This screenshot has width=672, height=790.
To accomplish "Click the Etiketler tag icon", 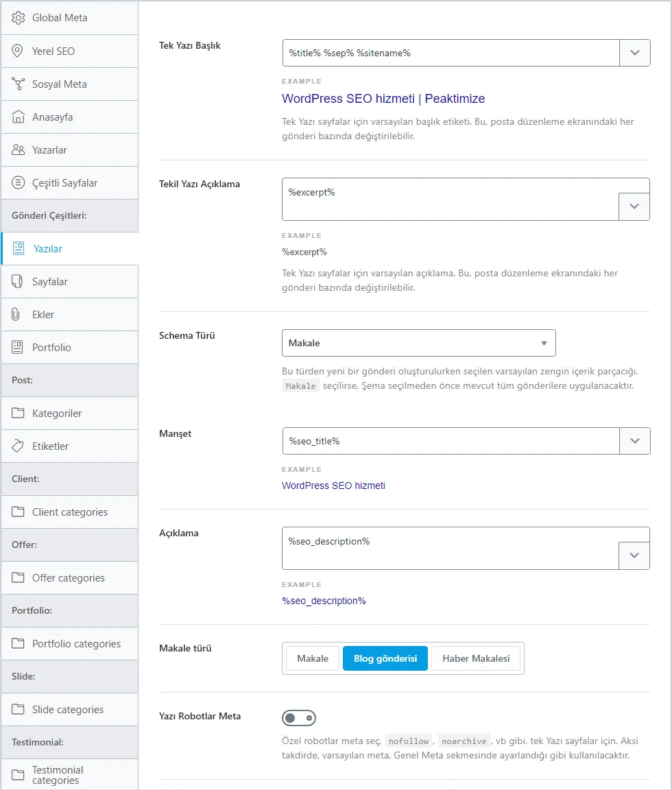I will tap(18, 446).
